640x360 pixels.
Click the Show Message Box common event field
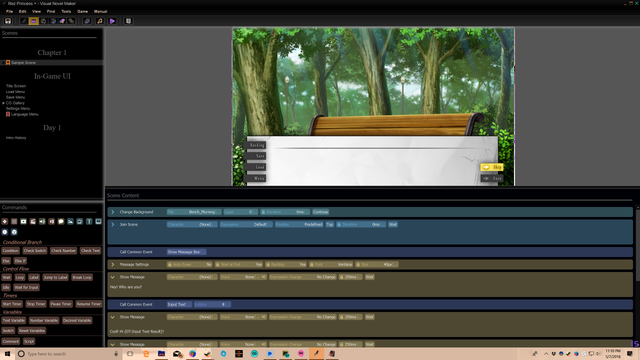click(x=186, y=252)
